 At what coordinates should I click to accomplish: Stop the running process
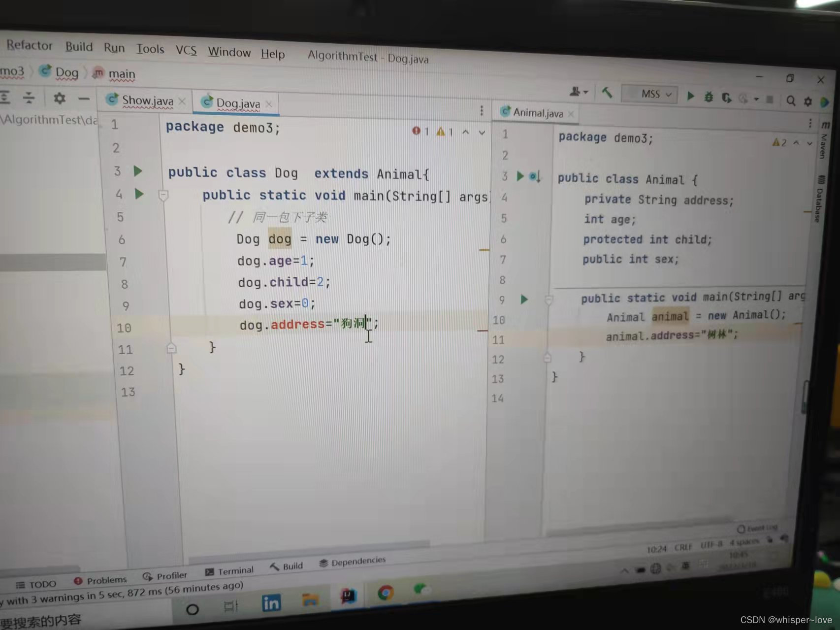coord(770,100)
